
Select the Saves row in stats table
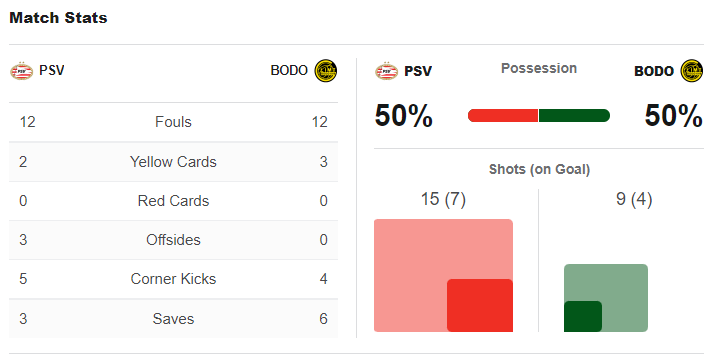click(x=173, y=319)
